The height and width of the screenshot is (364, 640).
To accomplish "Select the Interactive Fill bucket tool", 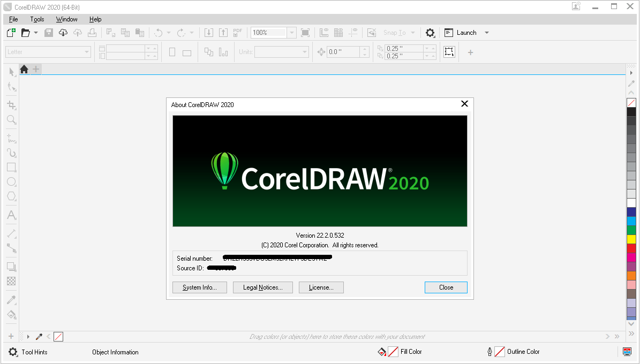I will (x=11, y=315).
